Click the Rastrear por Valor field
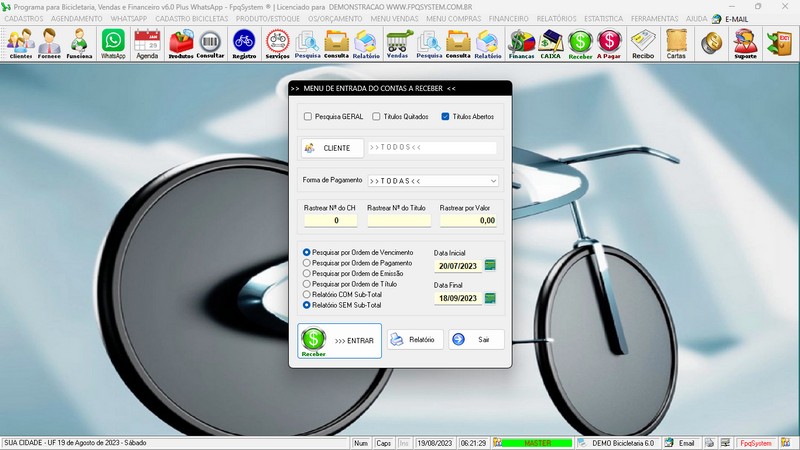 coord(468,220)
